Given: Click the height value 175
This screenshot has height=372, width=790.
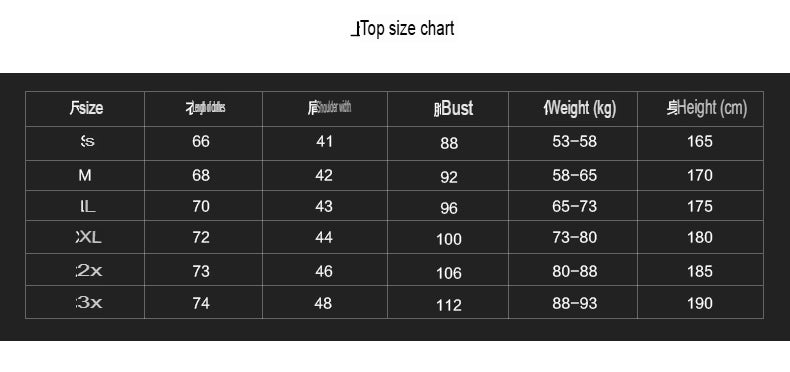Looking at the screenshot, I should [700, 207].
